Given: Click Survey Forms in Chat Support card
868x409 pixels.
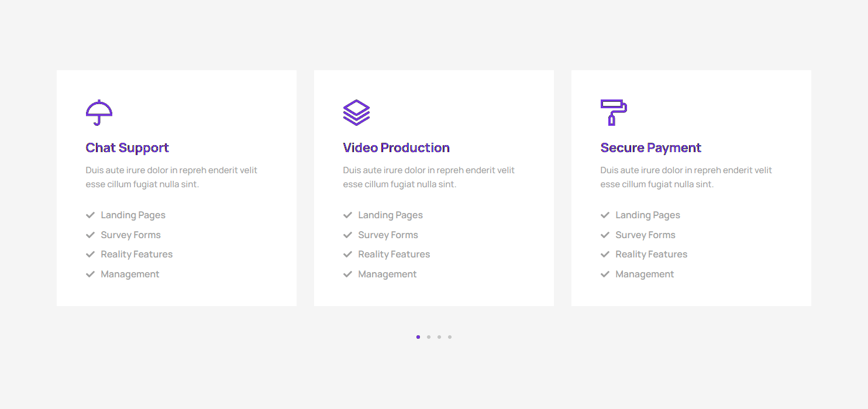Looking at the screenshot, I should (x=130, y=235).
